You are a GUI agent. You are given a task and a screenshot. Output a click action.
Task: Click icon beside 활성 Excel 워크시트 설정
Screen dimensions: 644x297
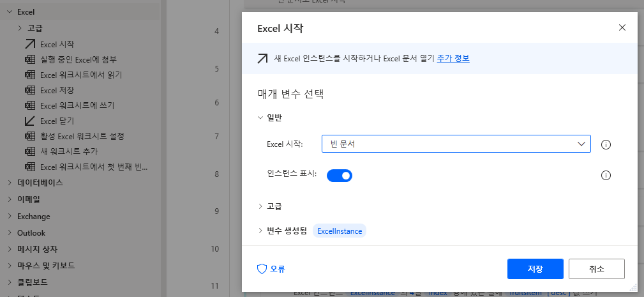(x=30, y=136)
